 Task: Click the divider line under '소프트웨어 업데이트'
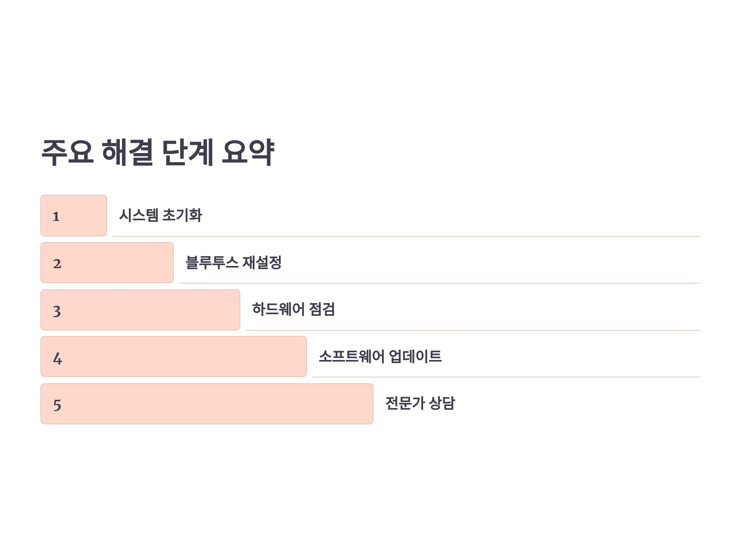click(506, 377)
